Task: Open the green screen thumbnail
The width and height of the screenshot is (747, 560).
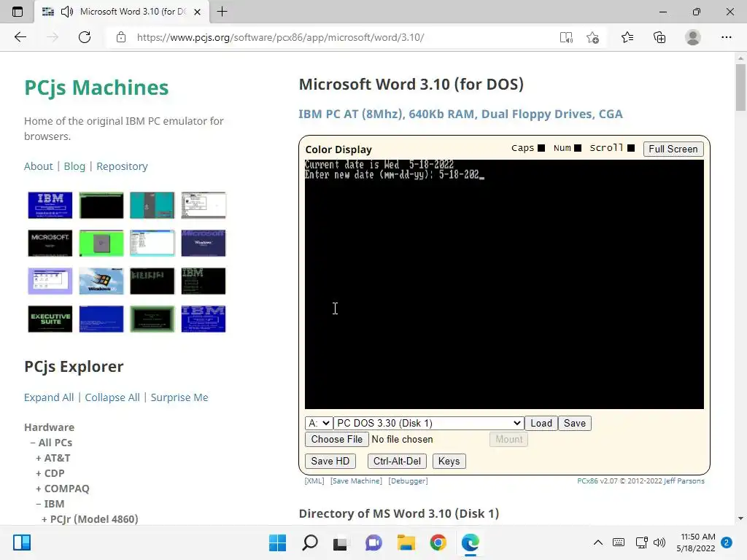Action: click(x=101, y=244)
